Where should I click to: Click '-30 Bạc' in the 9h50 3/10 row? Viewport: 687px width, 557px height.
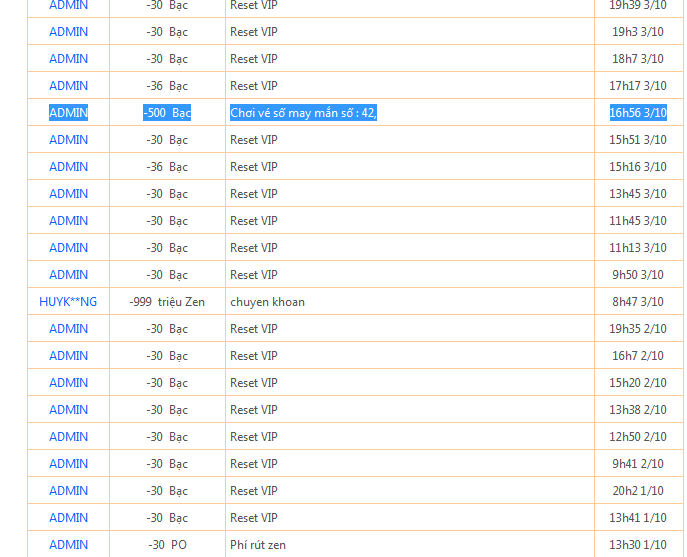(x=167, y=275)
